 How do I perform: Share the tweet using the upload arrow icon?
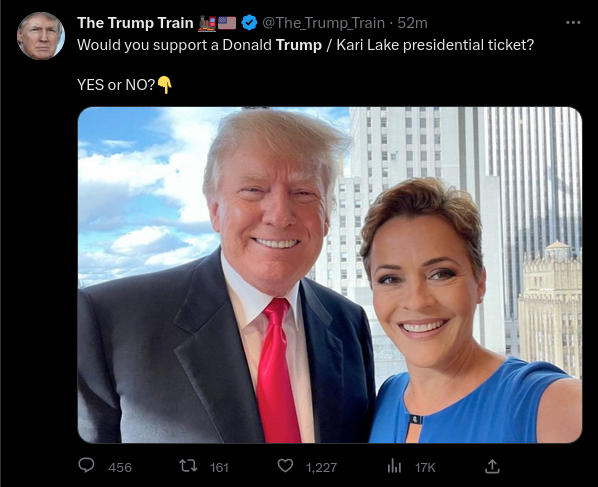tap(492, 466)
